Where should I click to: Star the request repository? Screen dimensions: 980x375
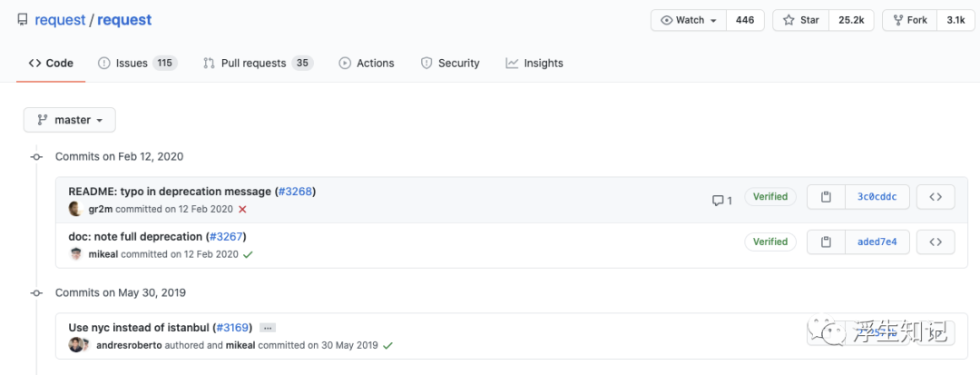(800, 20)
